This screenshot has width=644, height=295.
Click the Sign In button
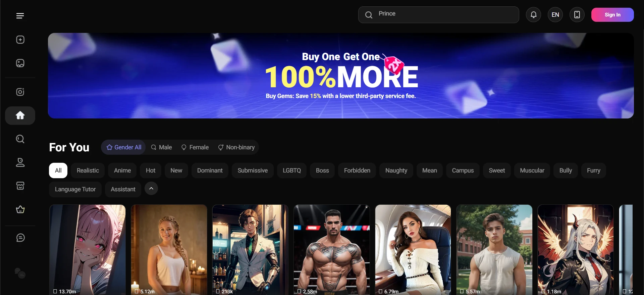[612, 15]
